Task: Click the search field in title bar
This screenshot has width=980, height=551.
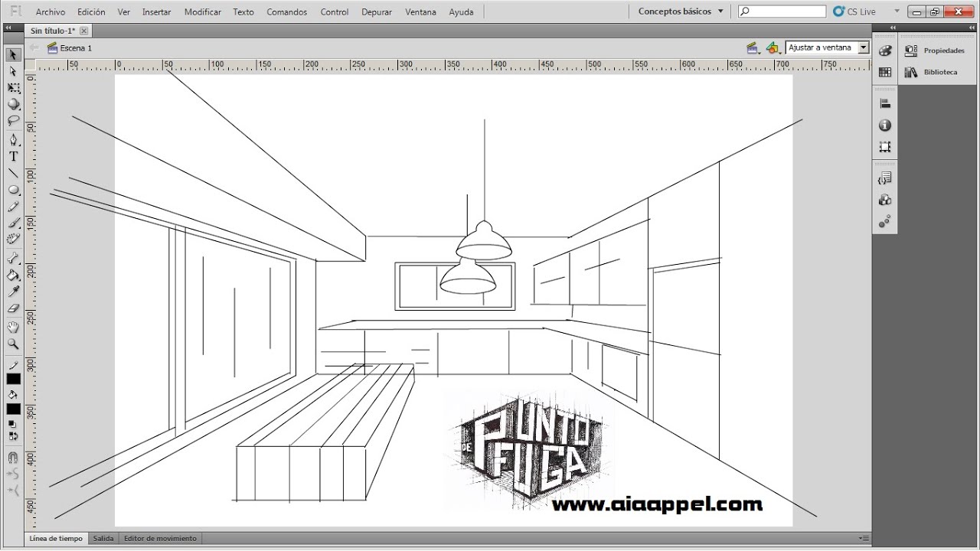Action: 782,11
